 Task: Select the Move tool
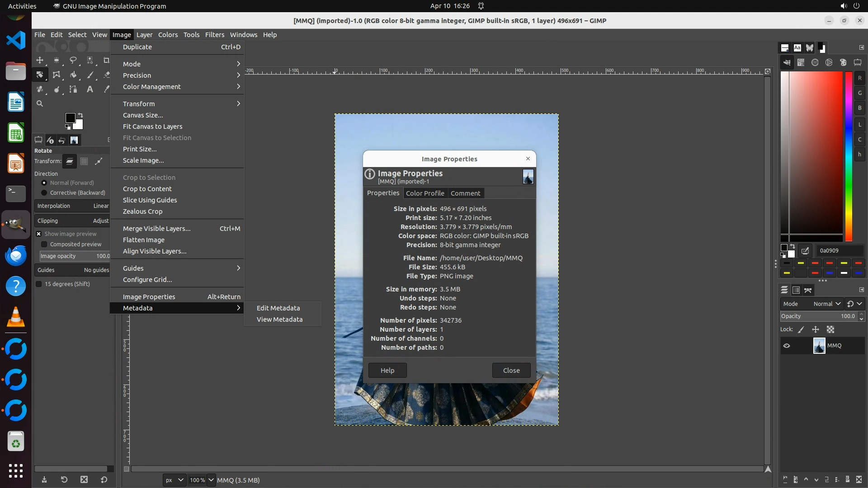click(x=40, y=60)
